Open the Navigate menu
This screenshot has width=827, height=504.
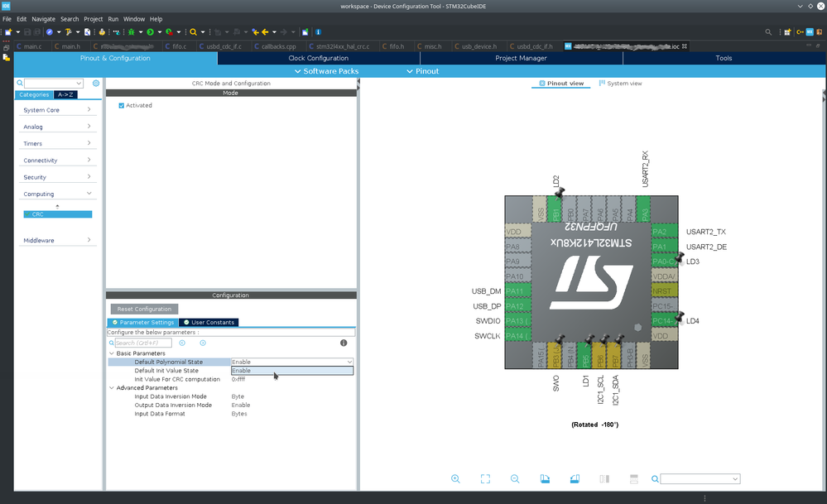point(43,19)
